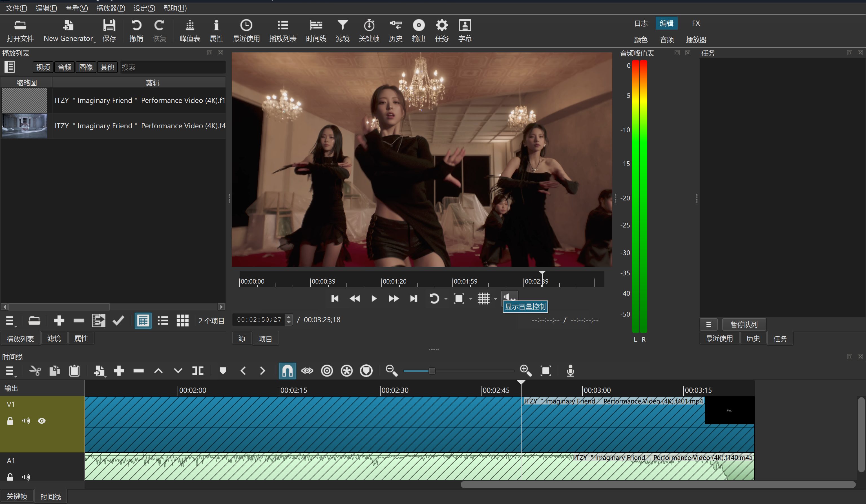The image size is (866, 504).
Task: Click the Keyframes (关键帧) stopwatch toolbar icon
Action: coord(369,30)
